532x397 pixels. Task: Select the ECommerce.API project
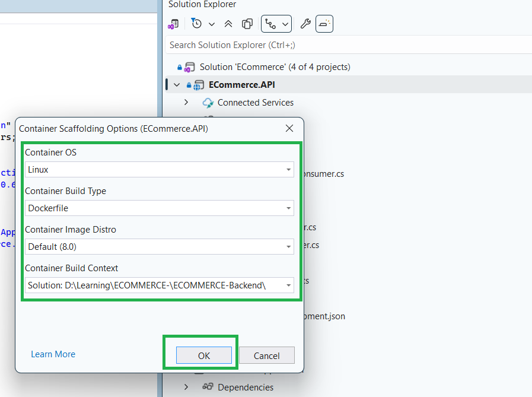[241, 84]
